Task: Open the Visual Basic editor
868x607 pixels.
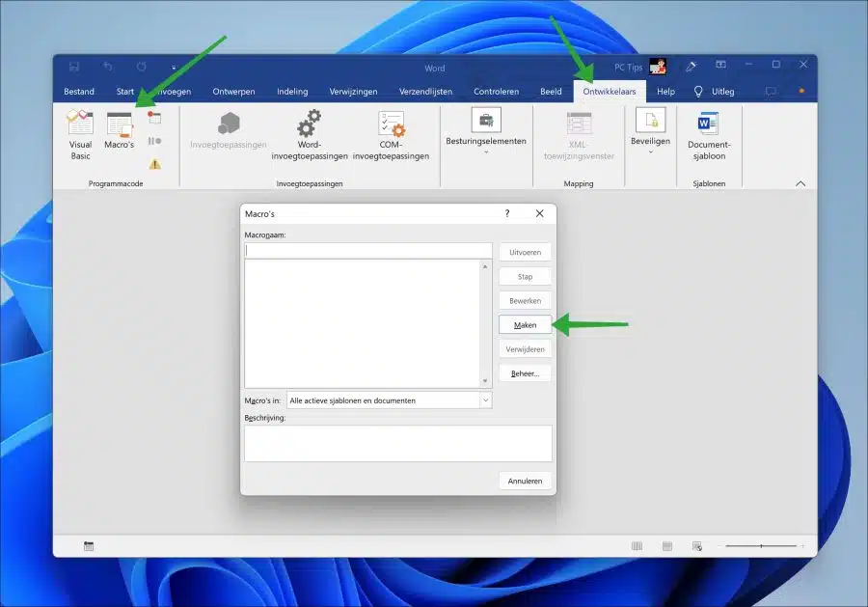Action: (x=80, y=135)
